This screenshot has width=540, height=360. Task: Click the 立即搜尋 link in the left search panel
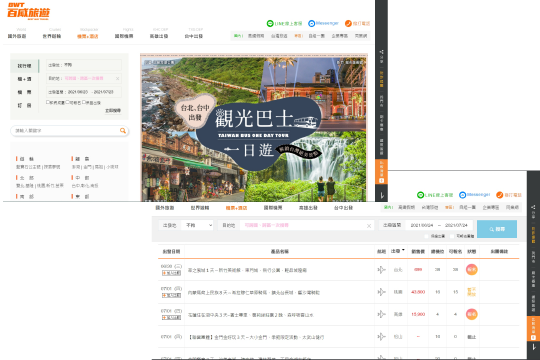click(x=113, y=111)
